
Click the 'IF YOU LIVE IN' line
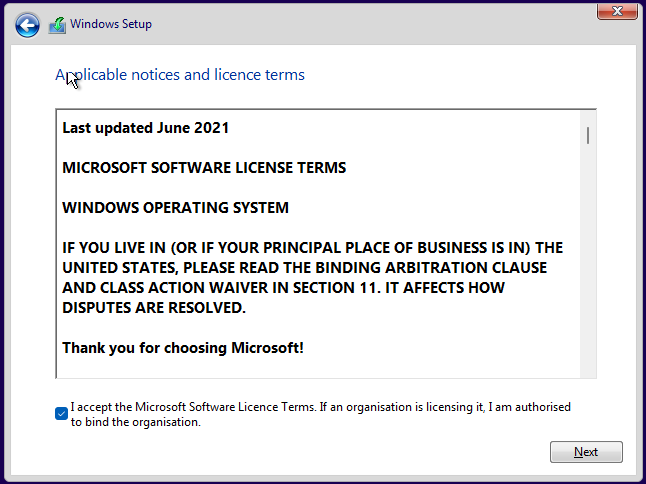point(312,248)
